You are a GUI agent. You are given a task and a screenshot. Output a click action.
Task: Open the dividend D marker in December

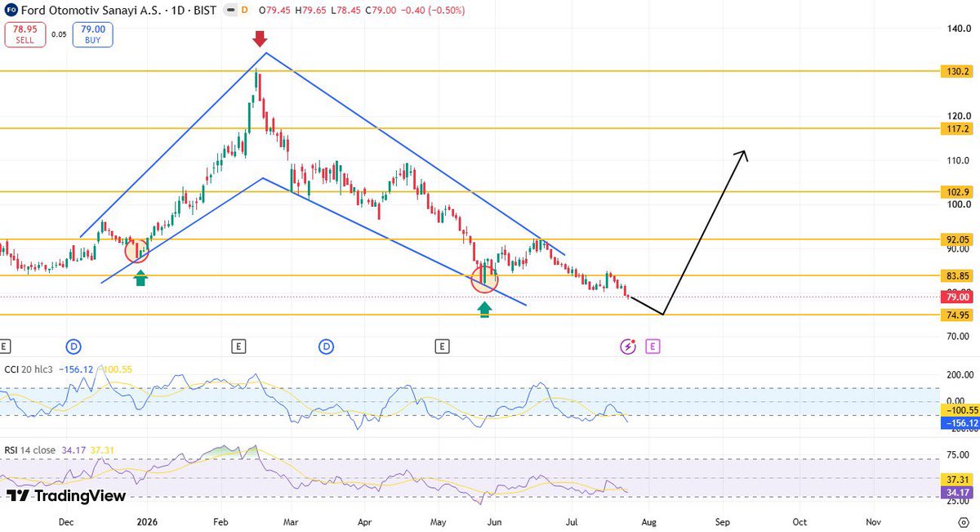[x=73, y=346]
